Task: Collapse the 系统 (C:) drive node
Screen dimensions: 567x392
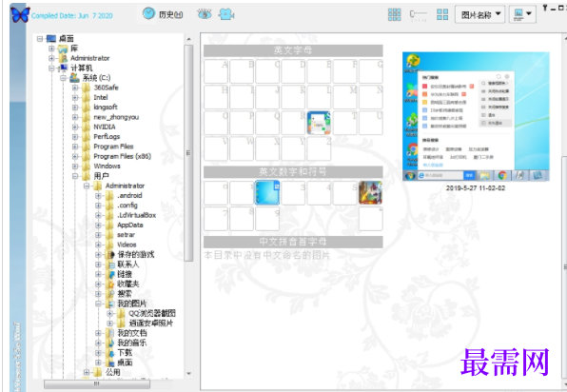Action: (64, 78)
